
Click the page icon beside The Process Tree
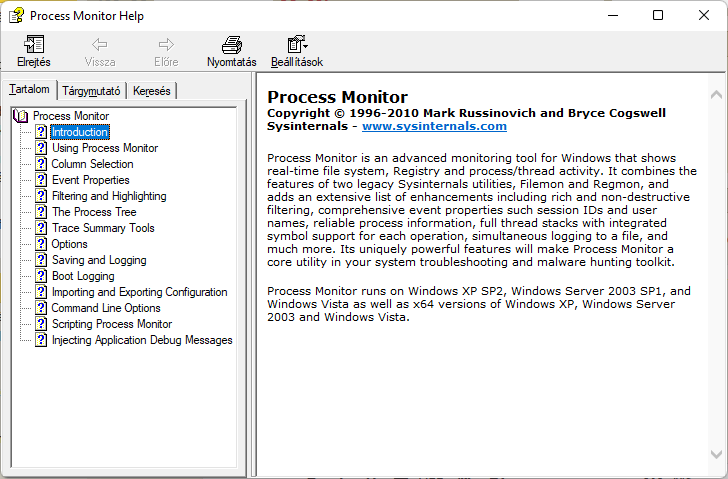[41, 212]
